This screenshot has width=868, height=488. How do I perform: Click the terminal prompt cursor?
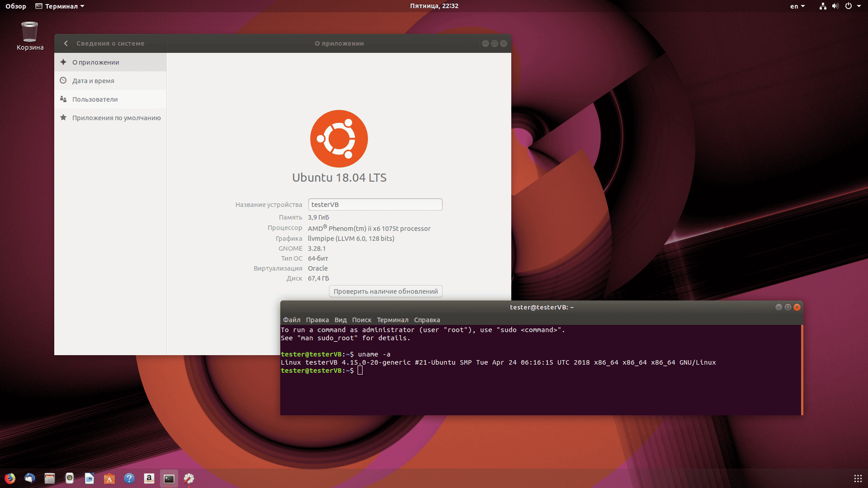click(360, 371)
